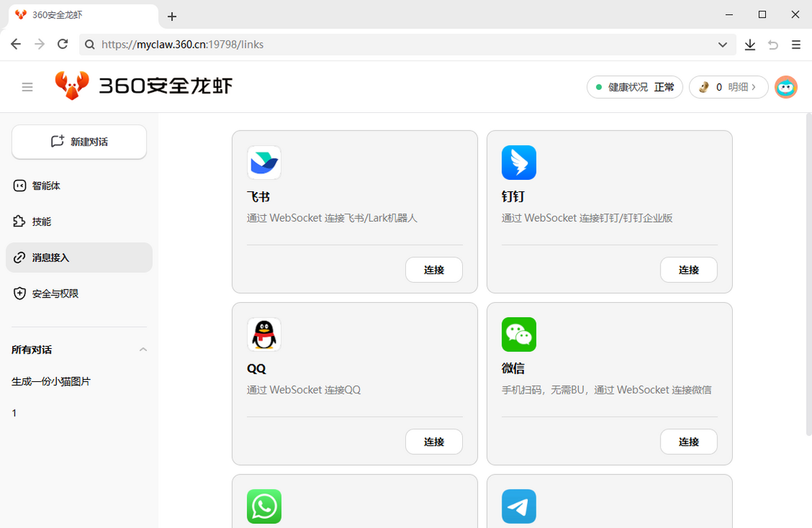Select the Telegram icon
Screen dimensions: 812x528
(519, 506)
